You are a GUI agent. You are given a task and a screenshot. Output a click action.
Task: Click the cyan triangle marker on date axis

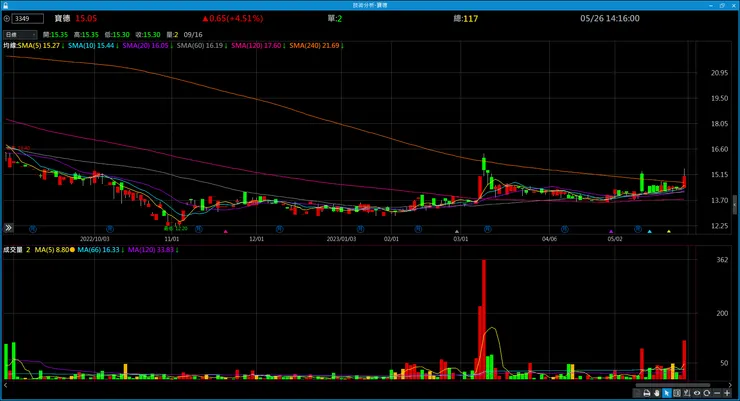click(649, 231)
